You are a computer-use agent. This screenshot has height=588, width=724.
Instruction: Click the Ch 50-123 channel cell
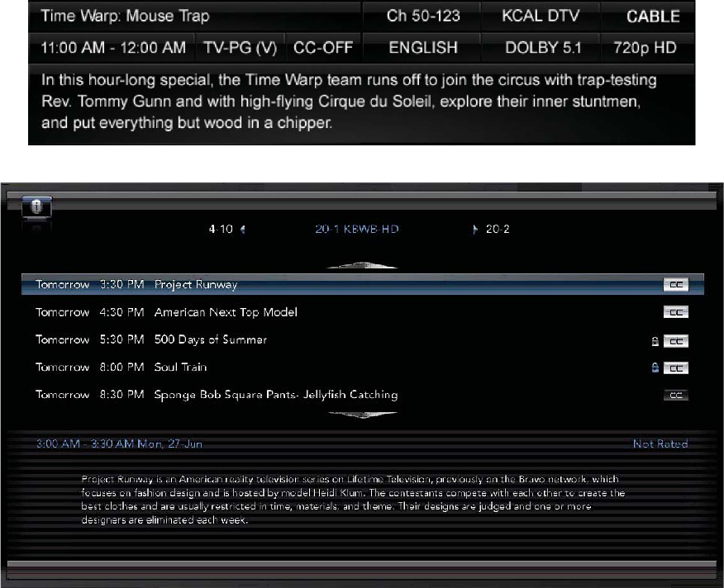pos(423,17)
